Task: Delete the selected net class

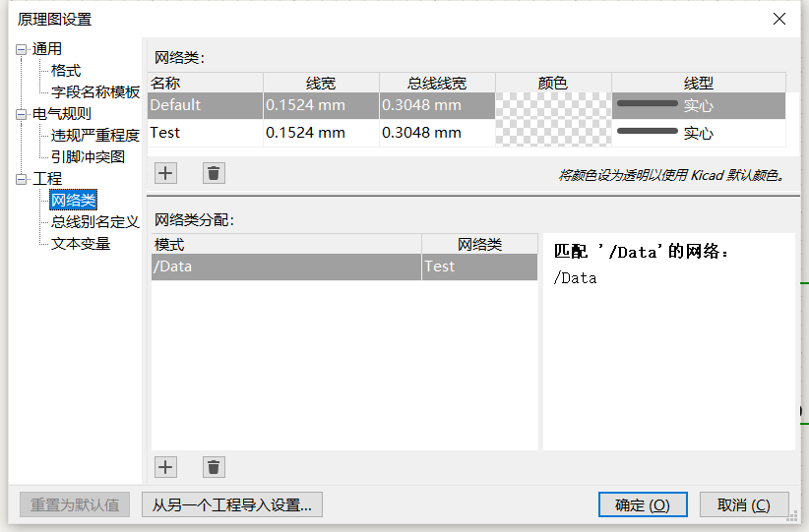Action: pos(214,173)
